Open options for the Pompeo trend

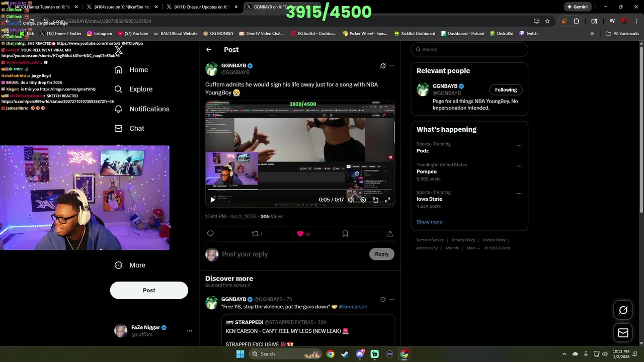click(519, 166)
